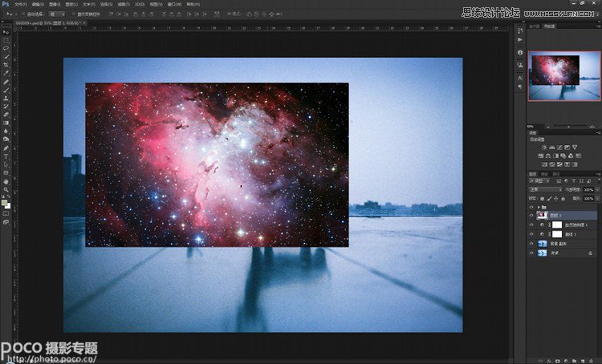Select the Gradient tool
This screenshot has width=602, height=364.
[6, 123]
